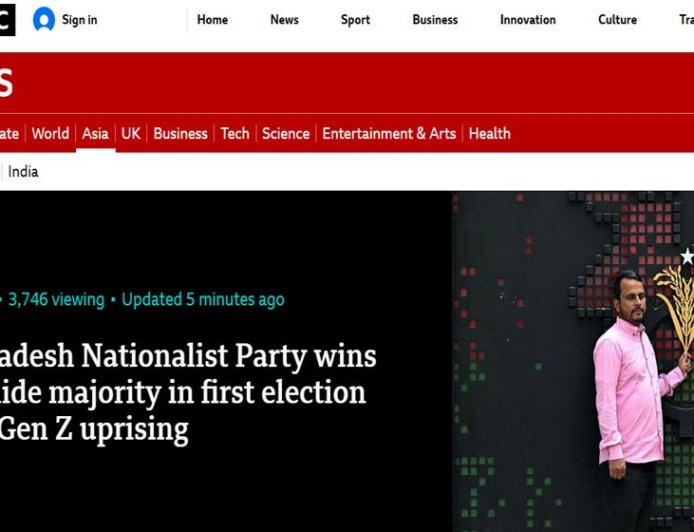Screen dimensions: 694x532
Task: Open the Sign in text link
Action: tap(79, 20)
